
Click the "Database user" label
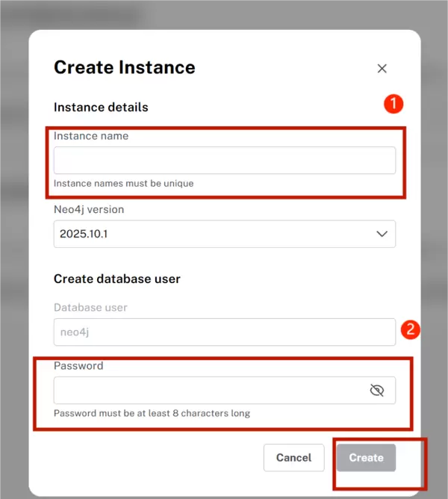tap(90, 307)
